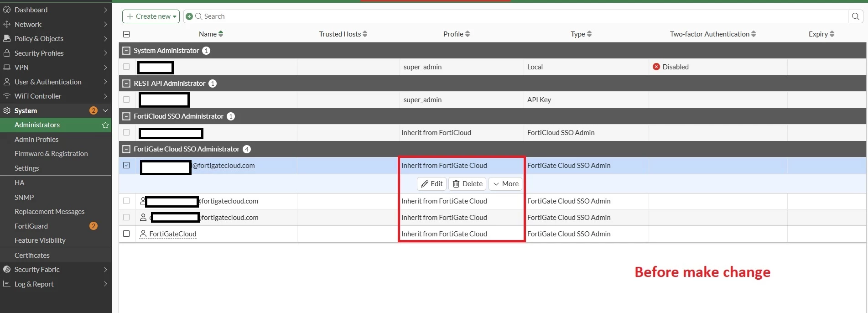Click the magnifier search button at right

coord(856,16)
